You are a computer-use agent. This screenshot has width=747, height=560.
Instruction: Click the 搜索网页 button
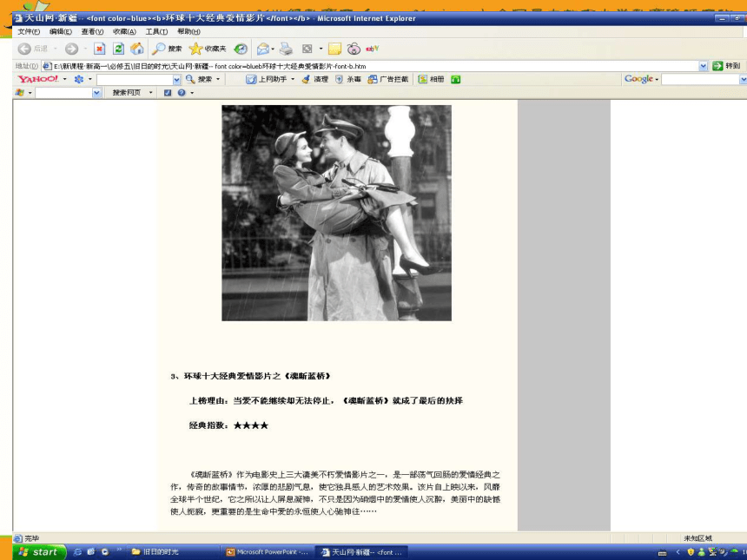coord(127,92)
